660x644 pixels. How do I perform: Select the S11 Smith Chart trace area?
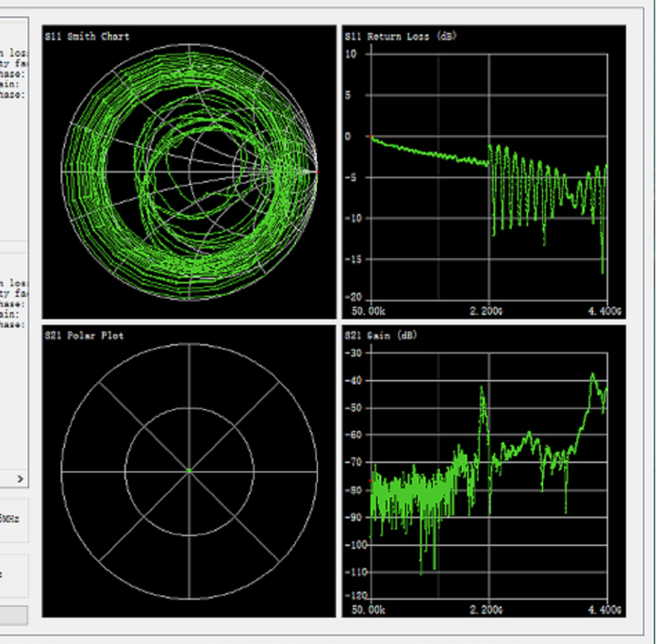tap(189, 173)
